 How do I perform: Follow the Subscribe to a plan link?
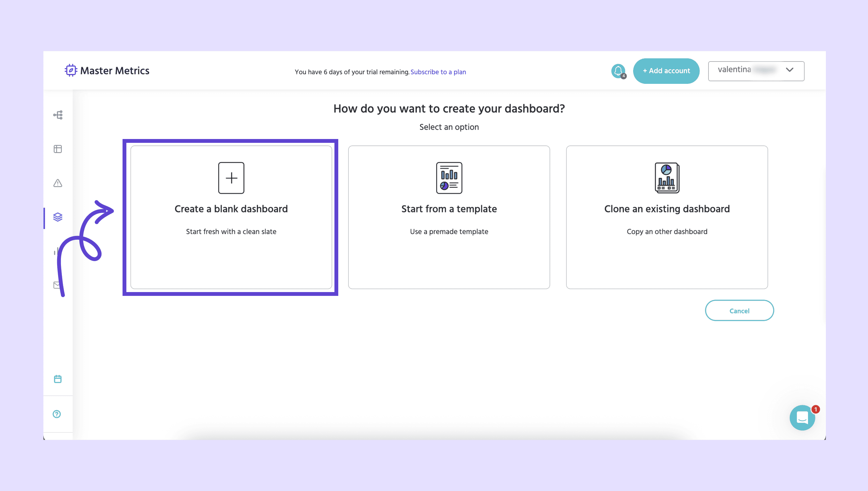click(x=438, y=72)
